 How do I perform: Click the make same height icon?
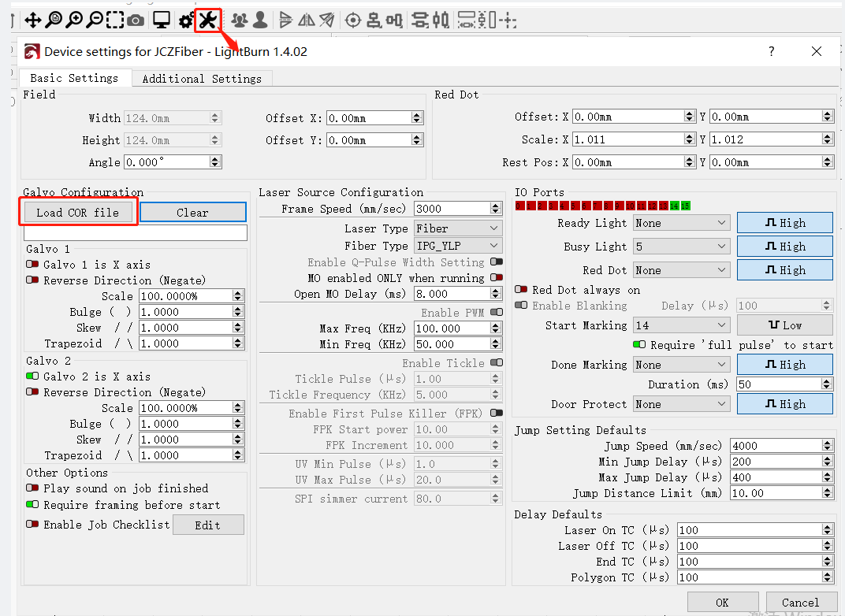(x=486, y=20)
